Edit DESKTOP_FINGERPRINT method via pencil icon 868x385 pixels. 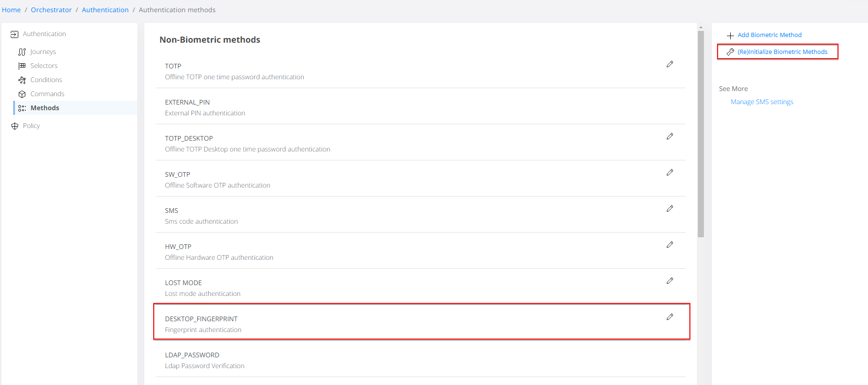670,317
